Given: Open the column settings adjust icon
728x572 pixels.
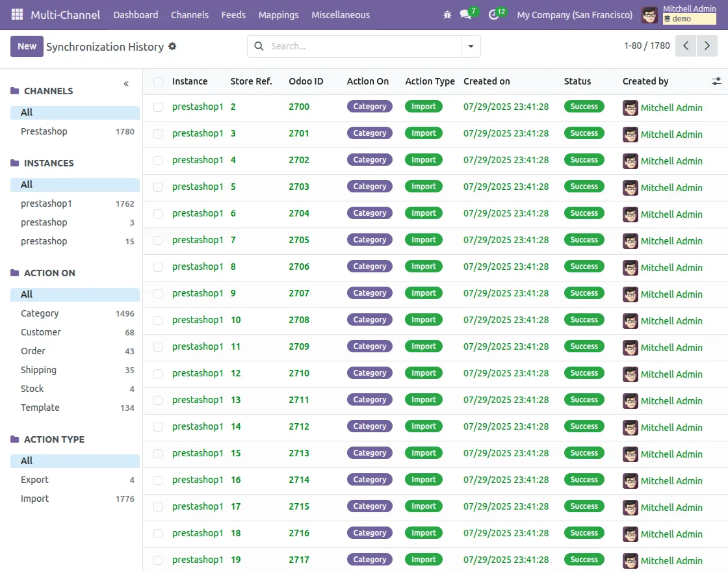Looking at the screenshot, I should (x=716, y=81).
